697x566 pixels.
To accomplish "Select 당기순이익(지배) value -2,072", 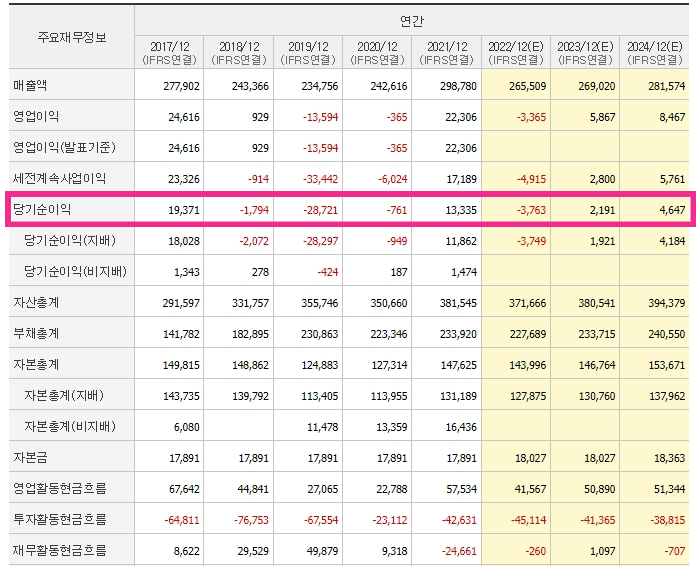I will [254, 241].
